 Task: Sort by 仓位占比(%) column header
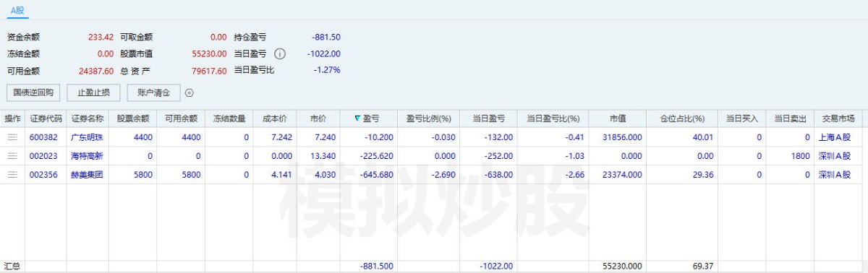[681, 118]
